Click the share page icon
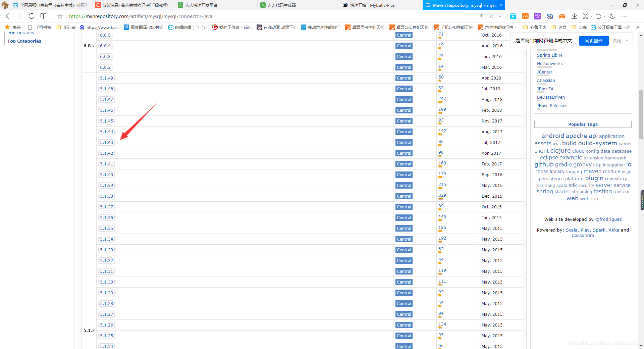 click(491, 16)
